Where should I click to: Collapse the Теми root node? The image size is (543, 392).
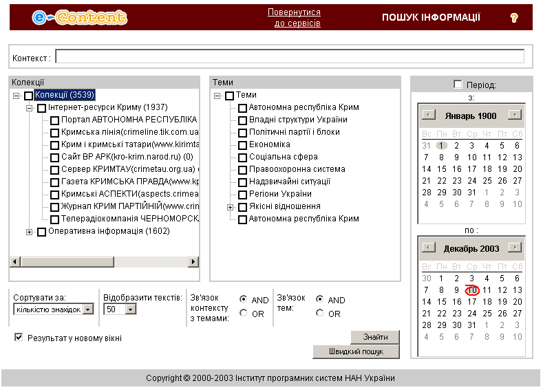217,96
